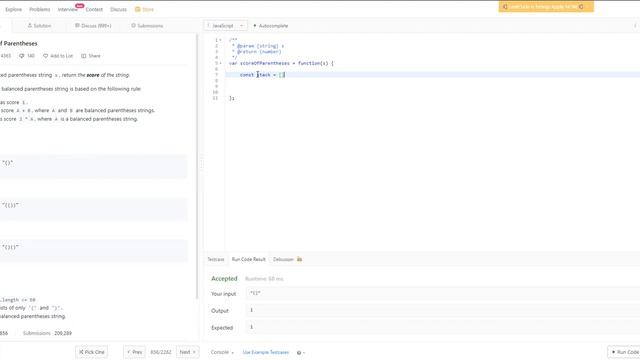
Task: Click the orange premium banner at top right
Action: click(546, 7)
